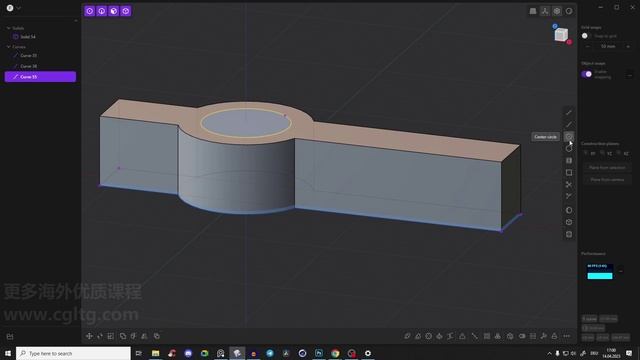Switch to control point selection mode

coord(90,11)
